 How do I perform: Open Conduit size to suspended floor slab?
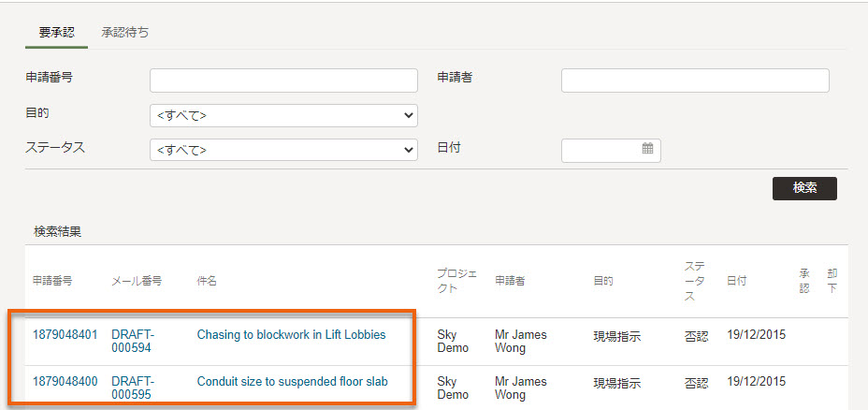point(292,381)
